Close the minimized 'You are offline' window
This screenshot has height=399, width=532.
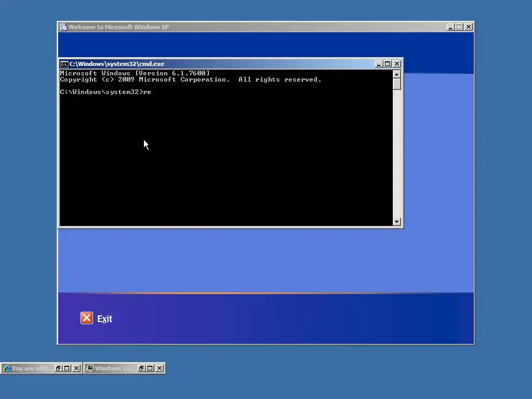pos(76,368)
